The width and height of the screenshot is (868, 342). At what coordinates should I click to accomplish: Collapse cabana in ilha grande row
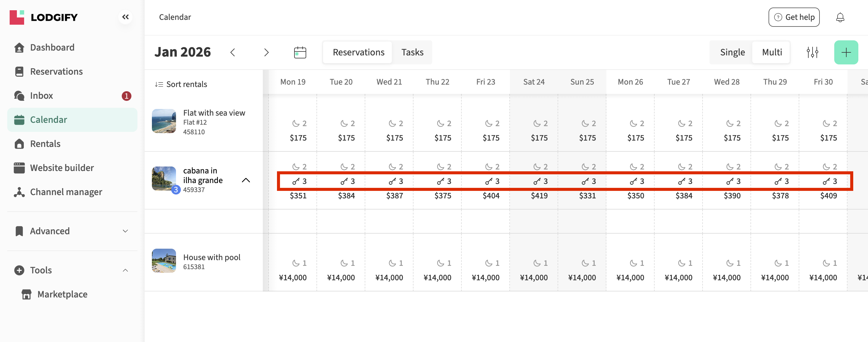pos(246,180)
